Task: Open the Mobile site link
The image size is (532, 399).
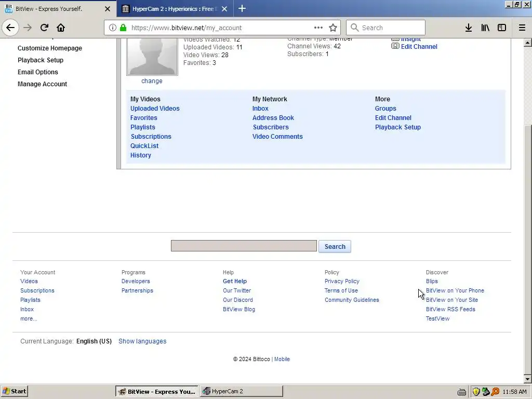Action: [x=282, y=359]
